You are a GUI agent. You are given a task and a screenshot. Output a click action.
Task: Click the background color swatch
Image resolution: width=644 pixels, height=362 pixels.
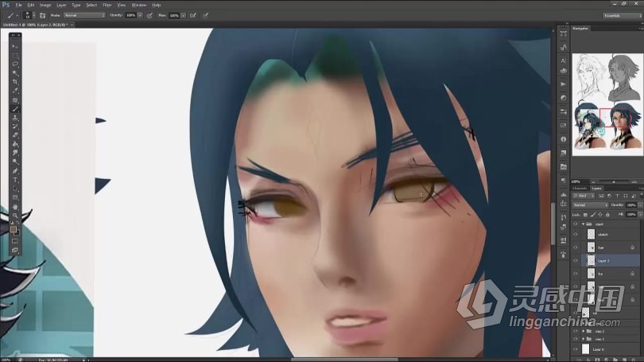point(17,233)
